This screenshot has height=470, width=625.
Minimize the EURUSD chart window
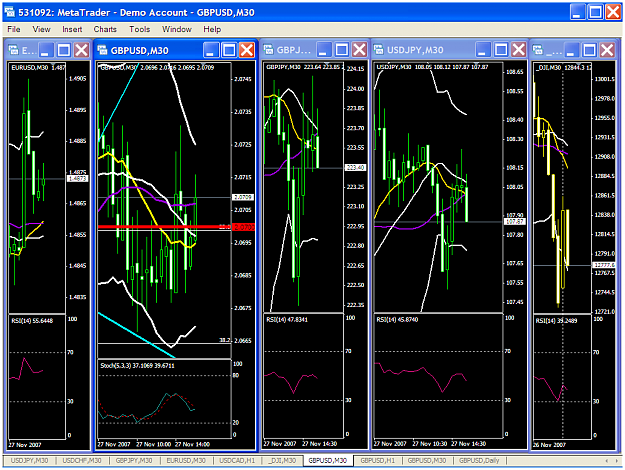tap(46, 50)
